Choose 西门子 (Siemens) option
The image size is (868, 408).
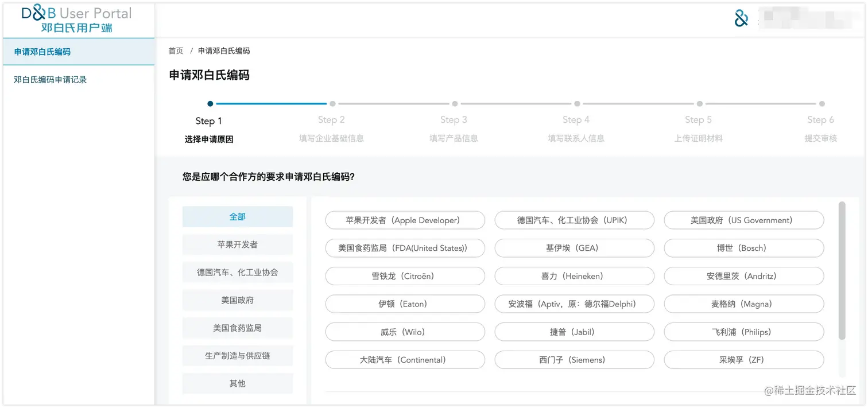click(x=575, y=360)
